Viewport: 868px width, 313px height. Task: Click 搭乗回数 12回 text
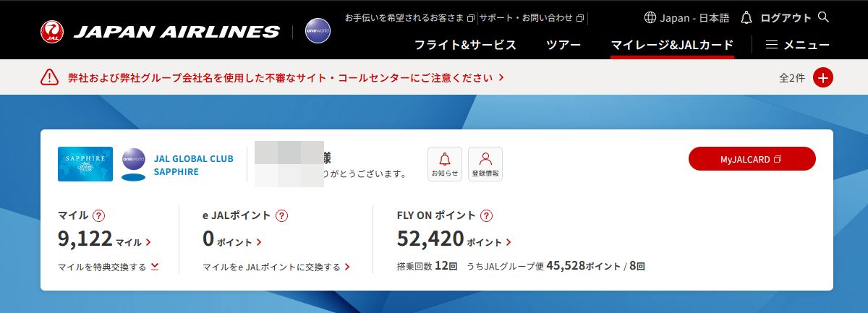427,266
